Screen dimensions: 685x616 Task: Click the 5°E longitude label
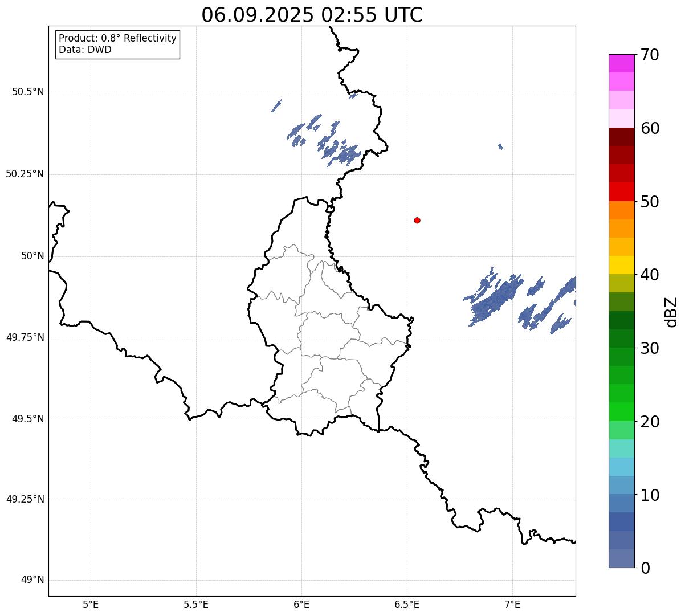tap(91, 604)
